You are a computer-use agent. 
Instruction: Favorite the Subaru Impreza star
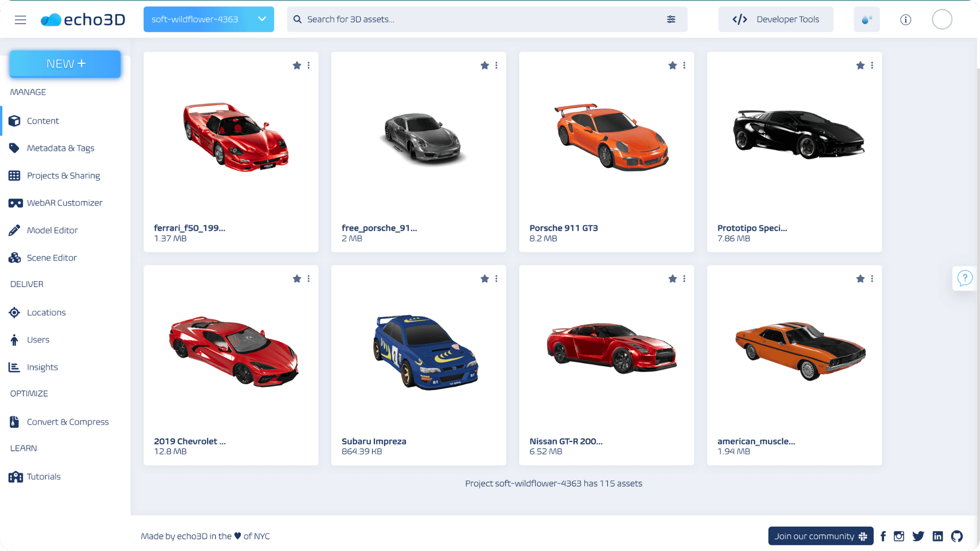pos(484,279)
